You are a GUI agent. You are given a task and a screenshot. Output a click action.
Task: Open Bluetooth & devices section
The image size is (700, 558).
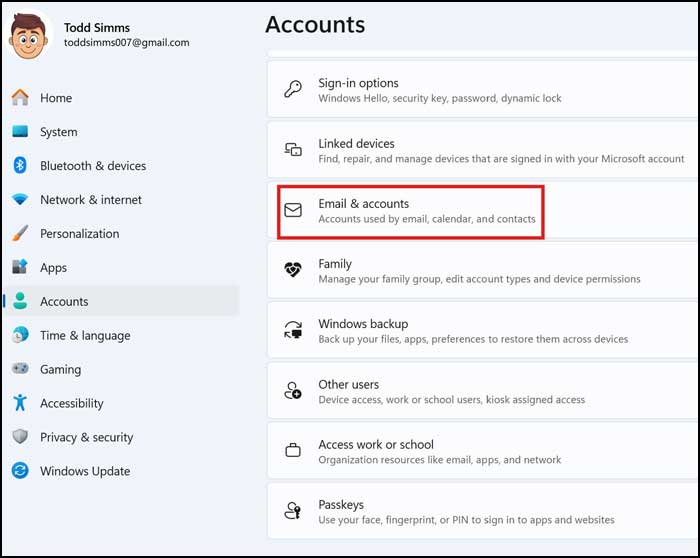point(121,165)
